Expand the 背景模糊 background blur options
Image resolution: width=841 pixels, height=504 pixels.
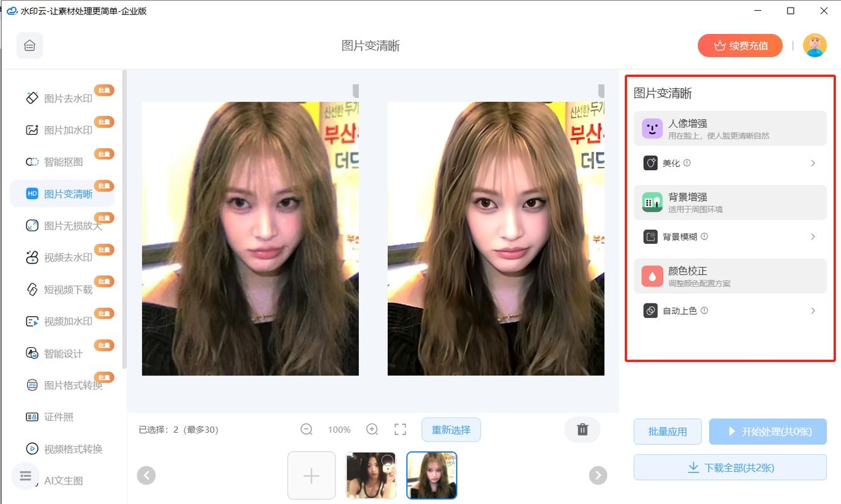click(729, 237)
